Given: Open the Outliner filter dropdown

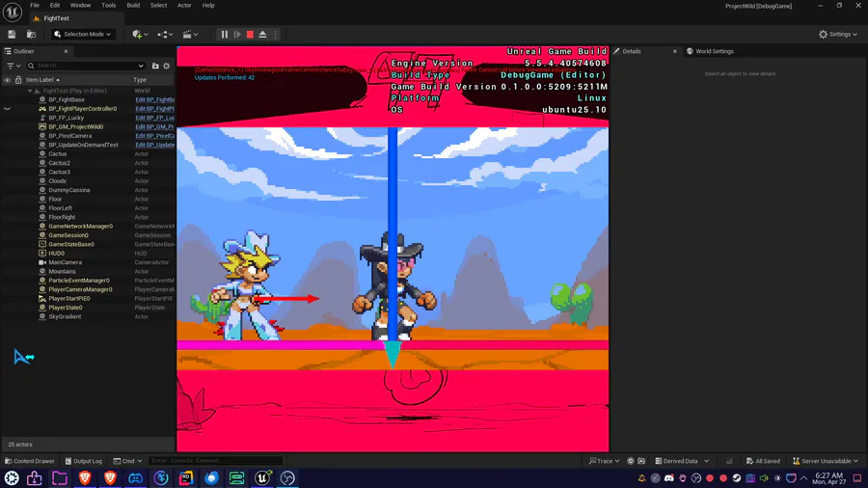Looking at the screenshot, I should tap(12, 66).
